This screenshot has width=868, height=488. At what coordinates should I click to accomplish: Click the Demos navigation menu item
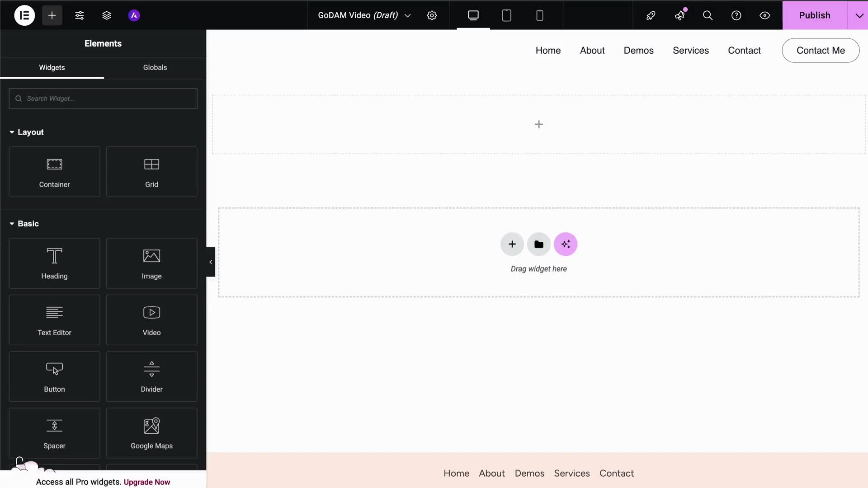point(638,50)
